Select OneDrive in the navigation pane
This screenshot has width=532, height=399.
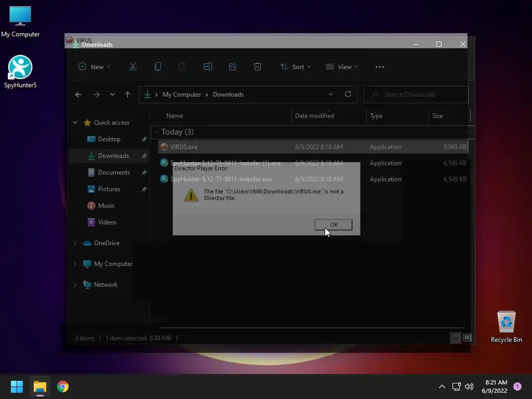point(107,243)
